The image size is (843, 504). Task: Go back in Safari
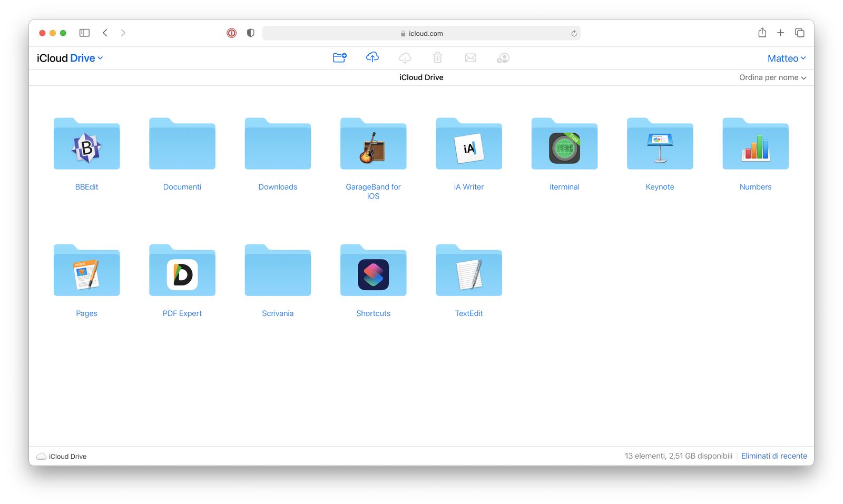click(105, 33)
